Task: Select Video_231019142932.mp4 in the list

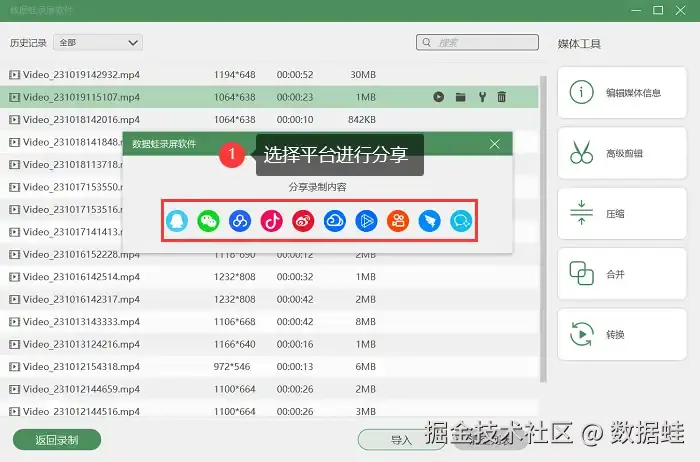Action: (x=269, y=75)
